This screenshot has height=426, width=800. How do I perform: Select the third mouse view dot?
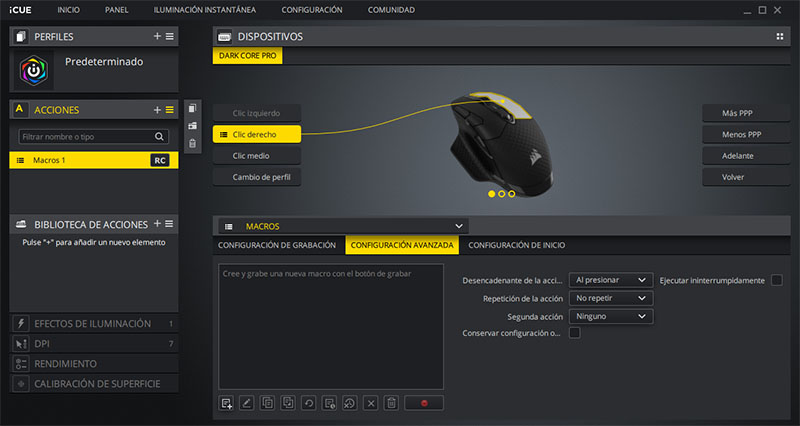pos(512,194)
